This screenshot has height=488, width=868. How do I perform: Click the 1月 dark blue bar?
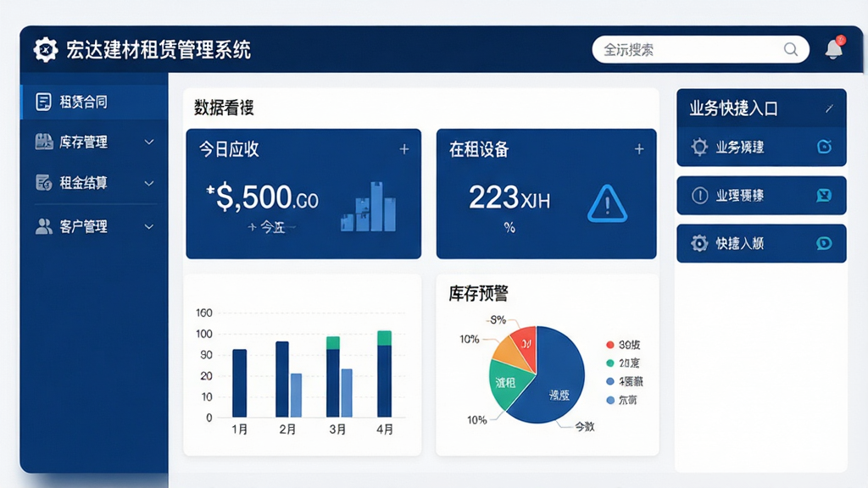[x=240, y=383]
